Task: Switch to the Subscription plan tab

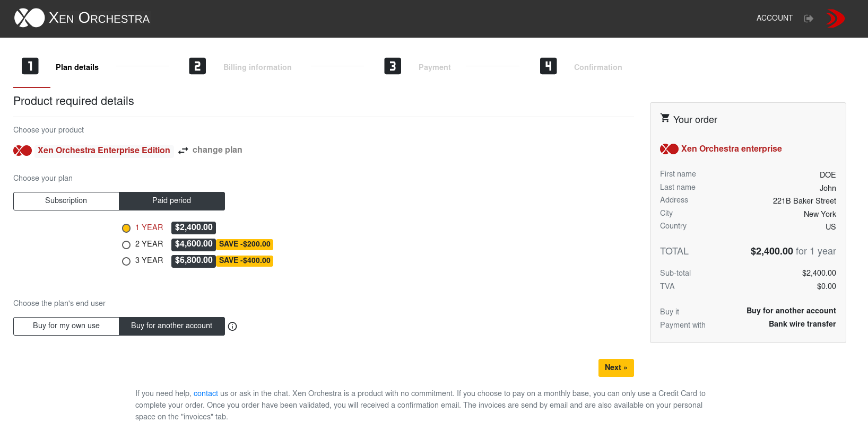Action: (x=66, y=201)
